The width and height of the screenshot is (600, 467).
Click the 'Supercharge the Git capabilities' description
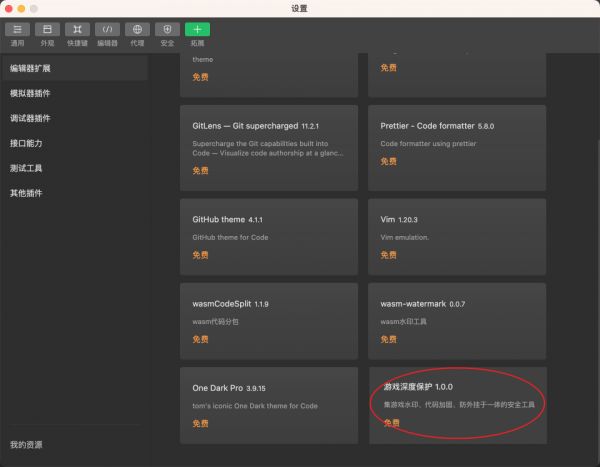coord(267,148)
